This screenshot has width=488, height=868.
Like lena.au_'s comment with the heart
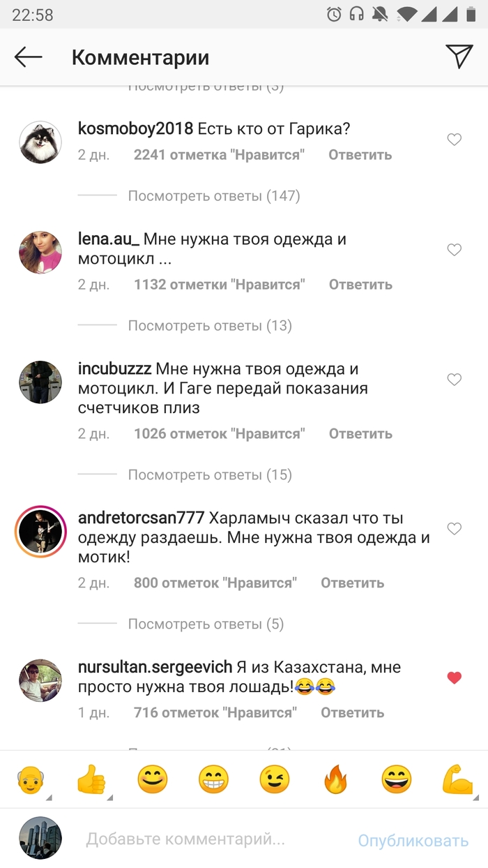pos(455,250)
